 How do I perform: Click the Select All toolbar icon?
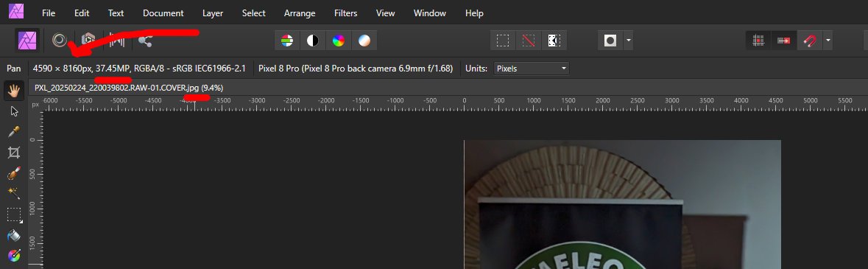coord(503,41)
